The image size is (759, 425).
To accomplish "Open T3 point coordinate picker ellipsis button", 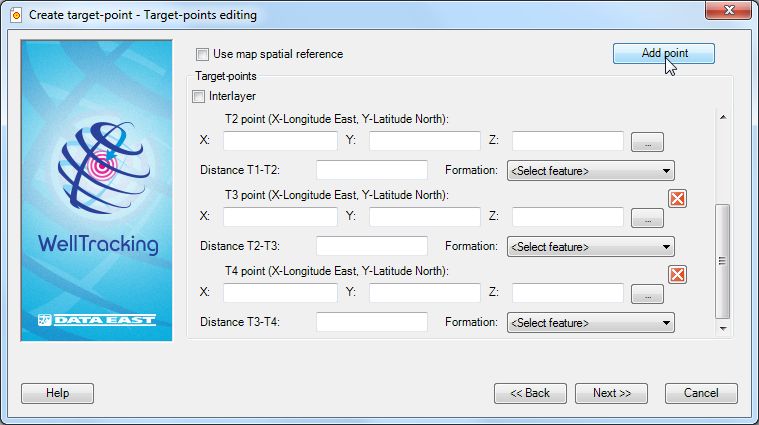I will pos(647,218).
